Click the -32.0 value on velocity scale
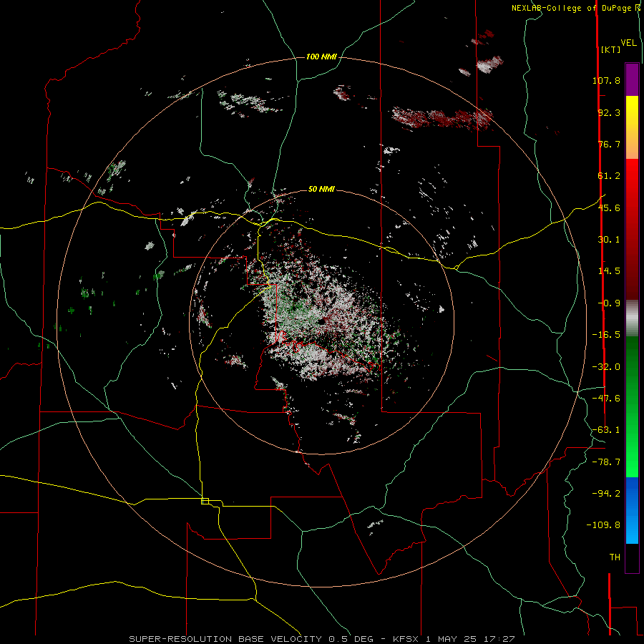Viewport: 644px width, 644px height. point(606,367)
